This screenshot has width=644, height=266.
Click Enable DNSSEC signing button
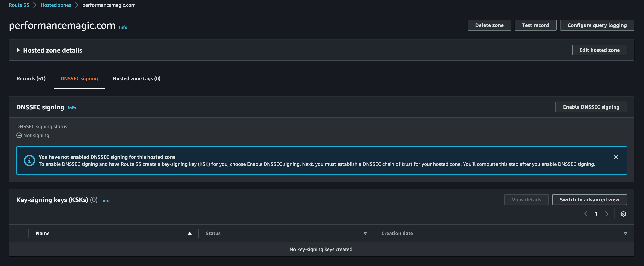pos(591,107)
